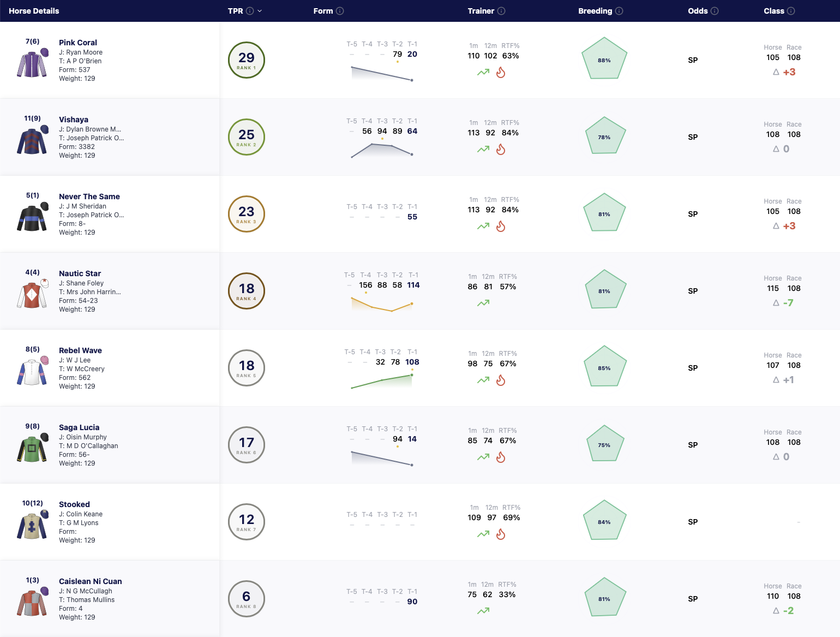The width and height of the screenshot is (840, 637).
Task: Open the Caislean Ni Cuan horse link
Action: click(x=91, y=581)
